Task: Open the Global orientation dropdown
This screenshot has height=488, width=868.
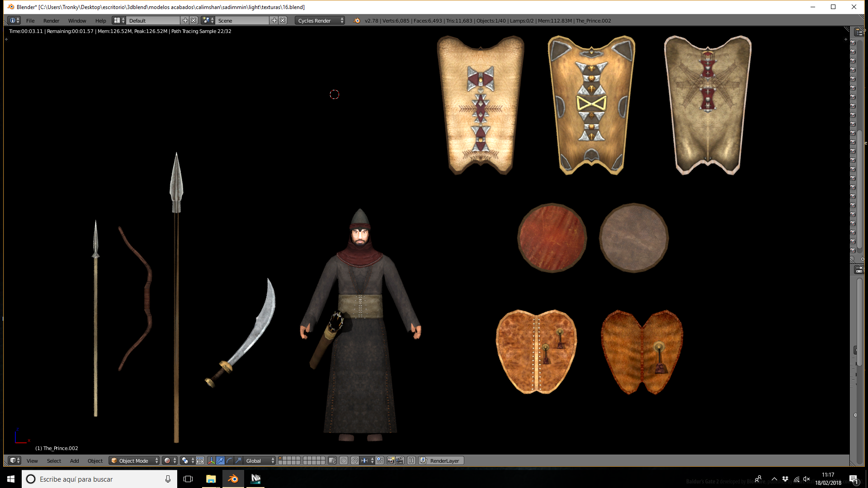Action: point(260,460)
